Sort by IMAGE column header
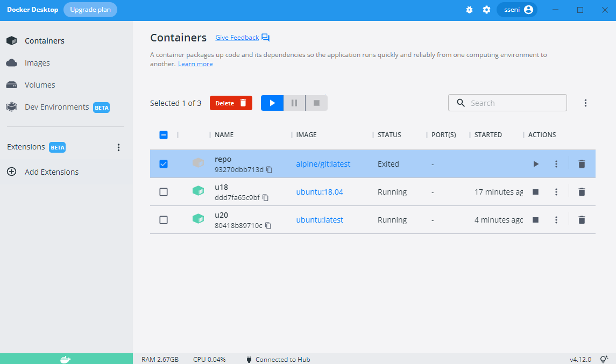The height and width of the screenshot is (364, 616). (x=307, y=135)
